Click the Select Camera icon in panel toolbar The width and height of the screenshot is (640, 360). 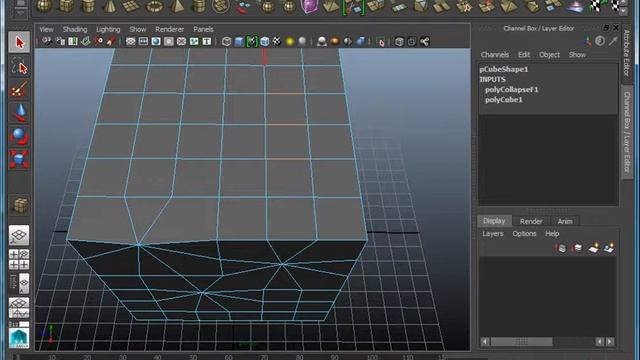coord(47,41)
